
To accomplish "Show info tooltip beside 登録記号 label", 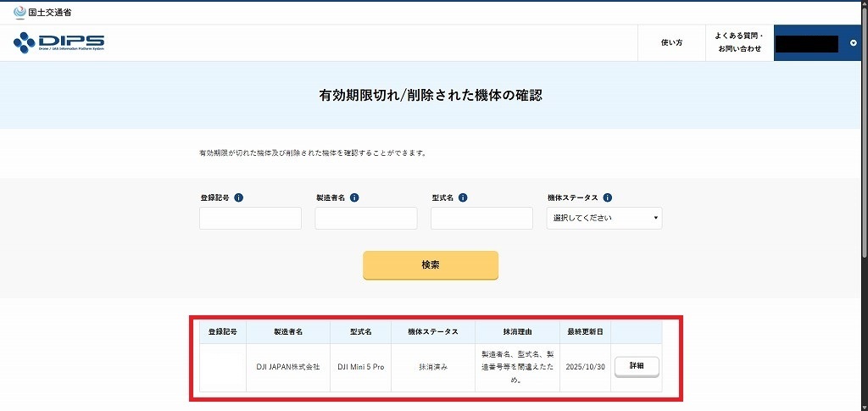I will 239,197.
